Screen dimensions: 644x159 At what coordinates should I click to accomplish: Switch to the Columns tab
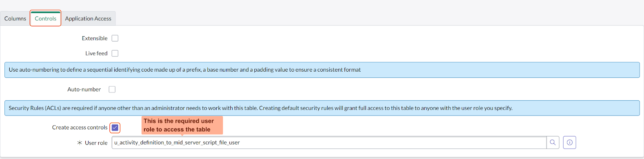(15, 19)
